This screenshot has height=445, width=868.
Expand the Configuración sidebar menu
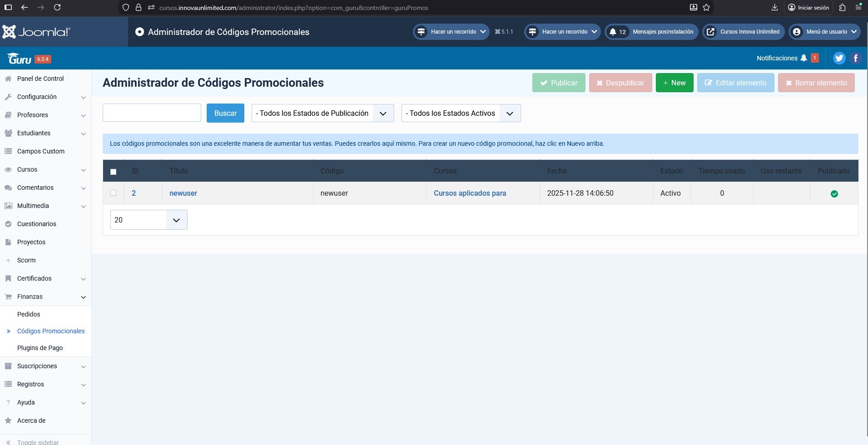(x=45, y=97)
